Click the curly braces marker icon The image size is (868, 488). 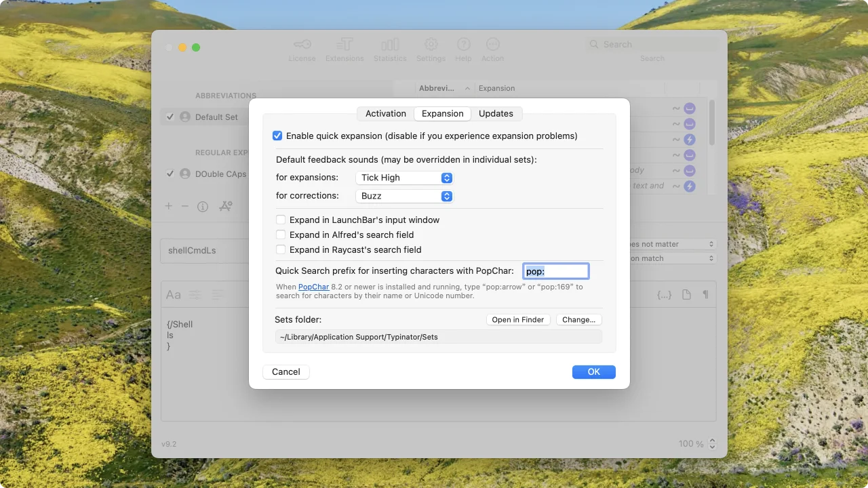pos(665,295)
